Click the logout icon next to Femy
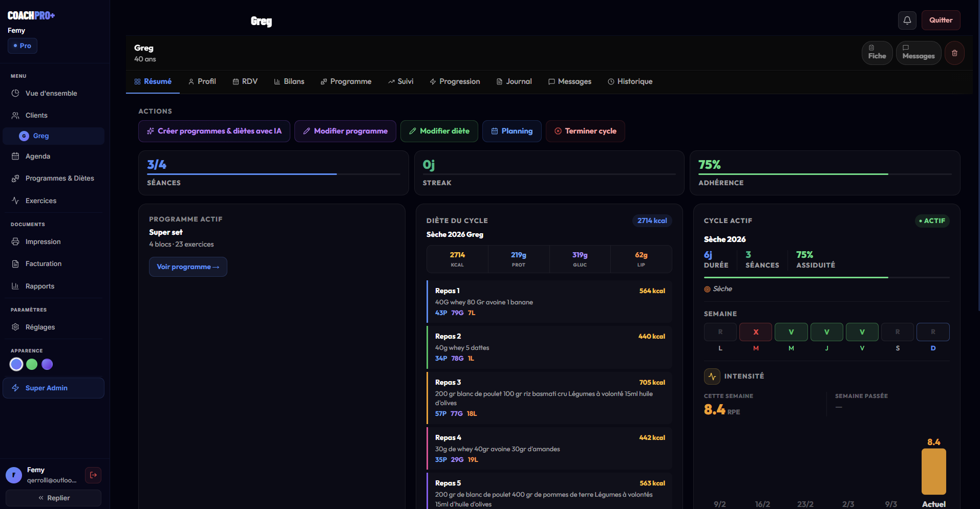This screenshot has width=980, height=509. click(93, 475)
